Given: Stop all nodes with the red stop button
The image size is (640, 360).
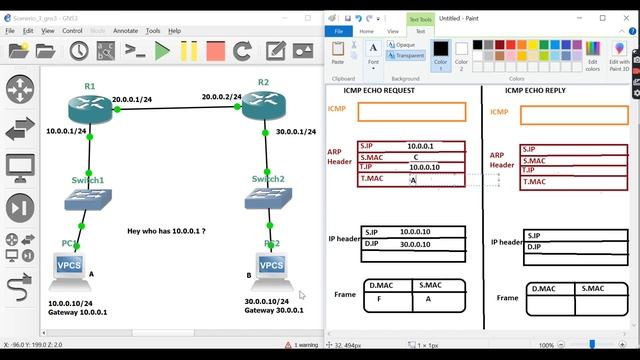Looking at the screenshot, I should [x=216, y=51].
